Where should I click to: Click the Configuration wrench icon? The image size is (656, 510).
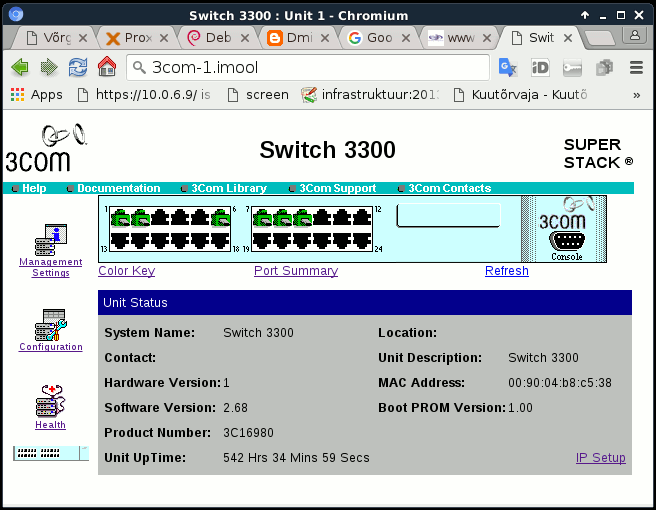coord(51,325)
